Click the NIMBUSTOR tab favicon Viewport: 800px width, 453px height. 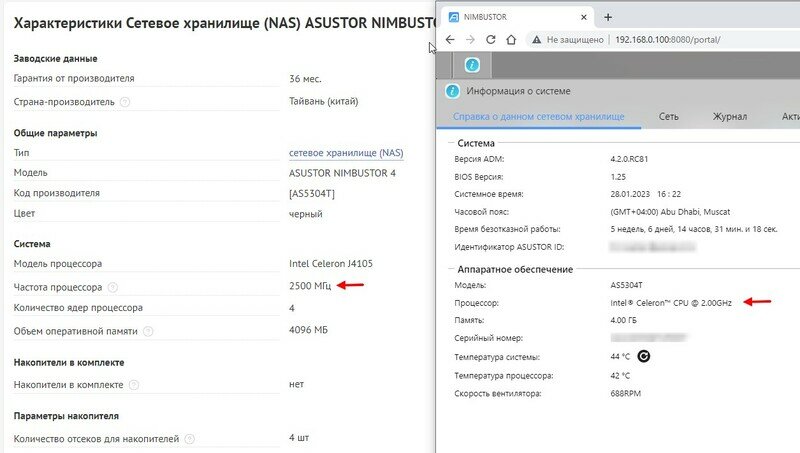(x=453, y=17)
